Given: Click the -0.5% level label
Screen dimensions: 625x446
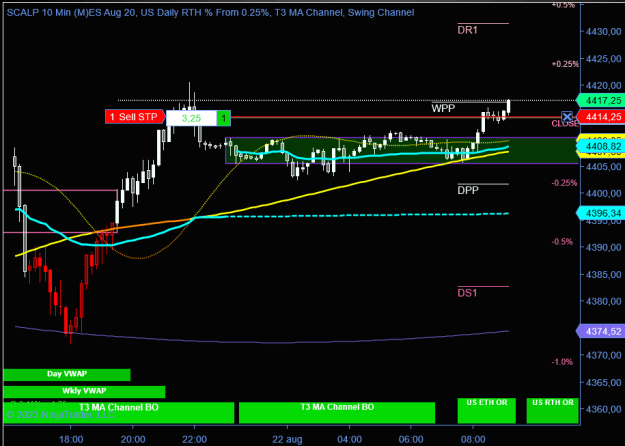Looking at the screenshot, I should click(x=562, y=242).
